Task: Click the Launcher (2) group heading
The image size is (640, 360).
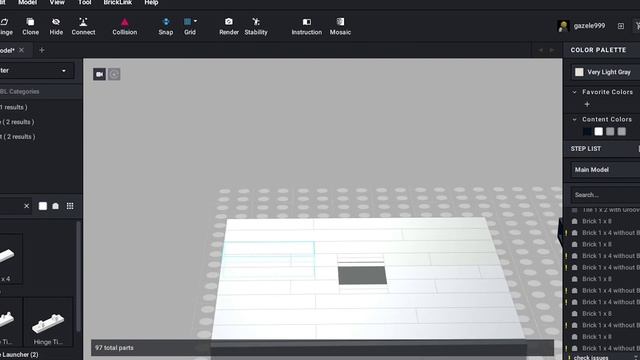Action: (x=19, y=355)
